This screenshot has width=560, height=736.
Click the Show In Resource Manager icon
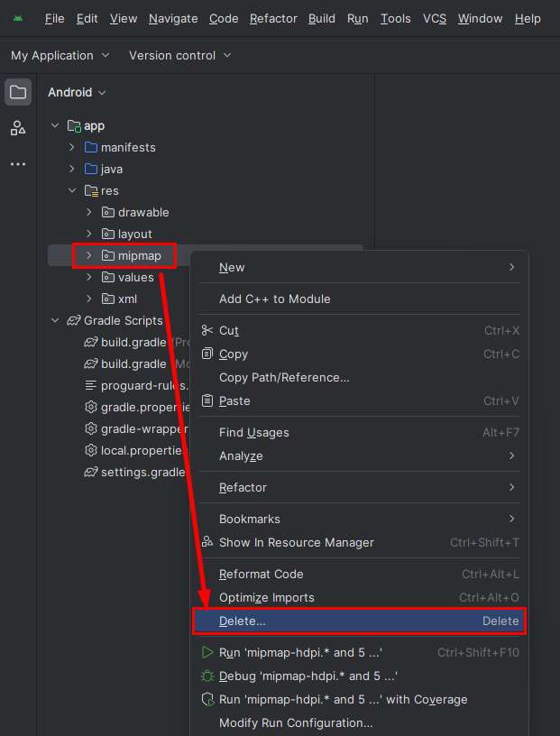pos(207,542)
